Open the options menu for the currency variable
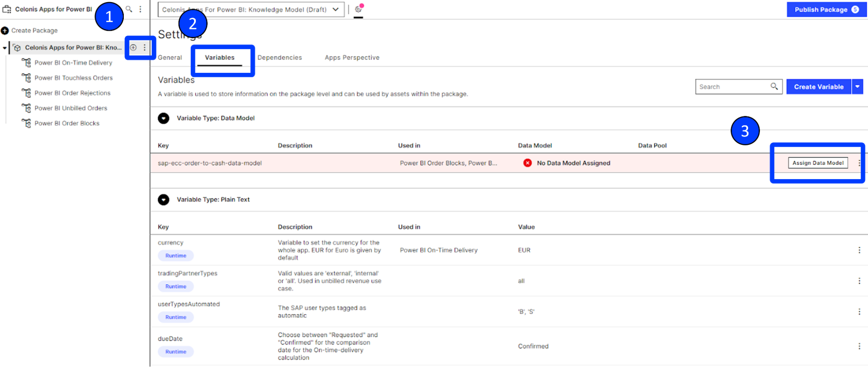This screenshot has width=868, height=367. pyautogui.click(x=859, y=250)
